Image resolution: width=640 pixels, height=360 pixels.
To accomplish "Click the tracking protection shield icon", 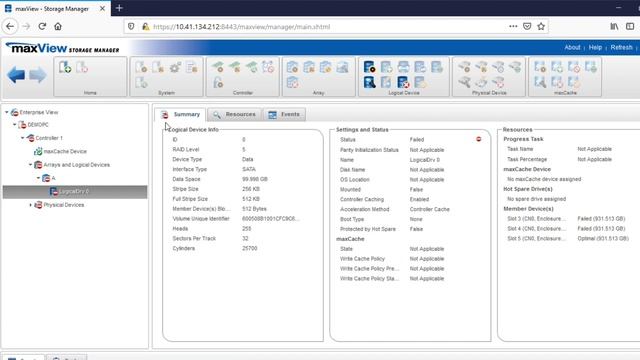I will pyautogui.click(x=131, y=27).
